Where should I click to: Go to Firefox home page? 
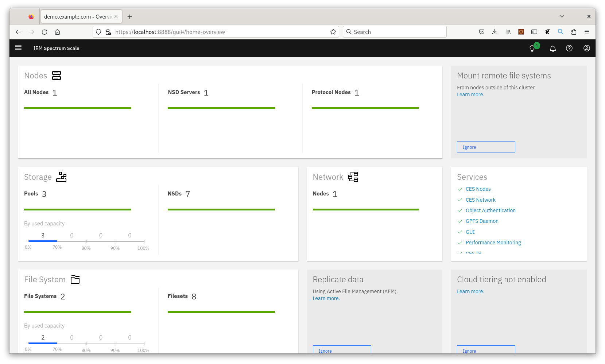tap(58, 32)
